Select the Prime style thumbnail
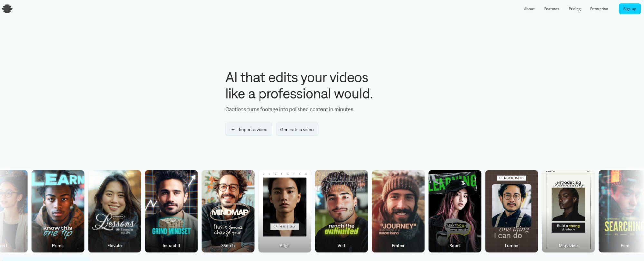644x261 pixels. point(58,211)
